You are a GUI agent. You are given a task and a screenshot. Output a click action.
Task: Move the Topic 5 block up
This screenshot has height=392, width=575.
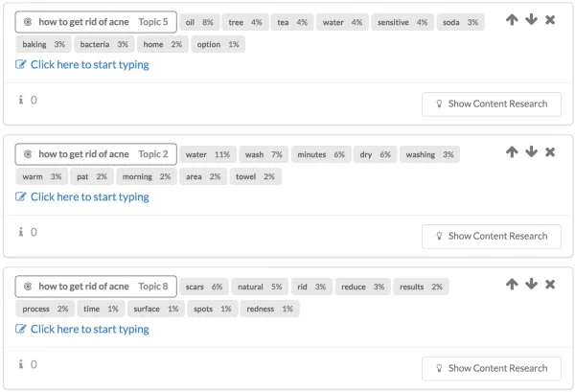[512, 19]
